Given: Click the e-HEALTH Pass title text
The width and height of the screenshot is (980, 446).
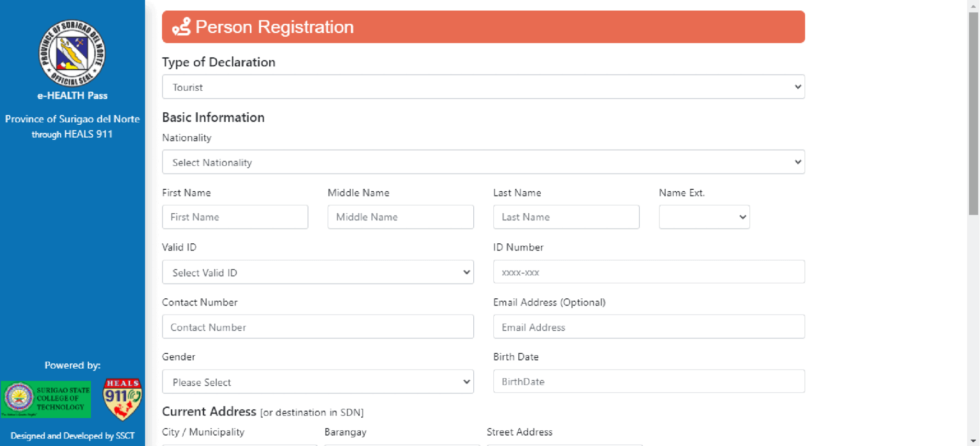Looking at the screenshot, I should [x=72, y=96].
